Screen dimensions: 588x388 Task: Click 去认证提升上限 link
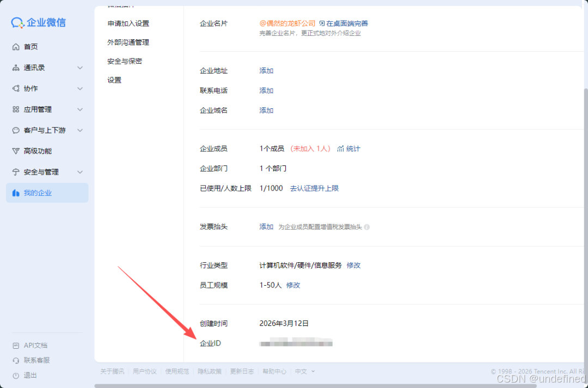(x=314, y=189)
